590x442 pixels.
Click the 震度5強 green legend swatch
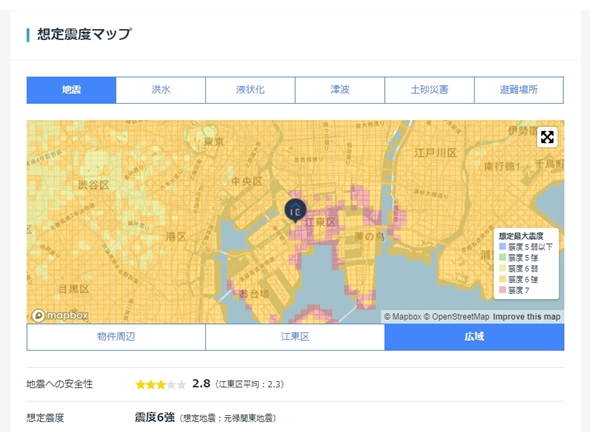pyautogui.click(x=502, y=258)
